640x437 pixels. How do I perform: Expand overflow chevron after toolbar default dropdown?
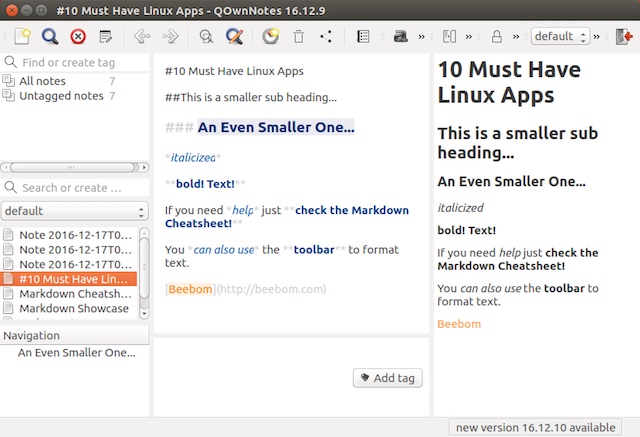597,37
